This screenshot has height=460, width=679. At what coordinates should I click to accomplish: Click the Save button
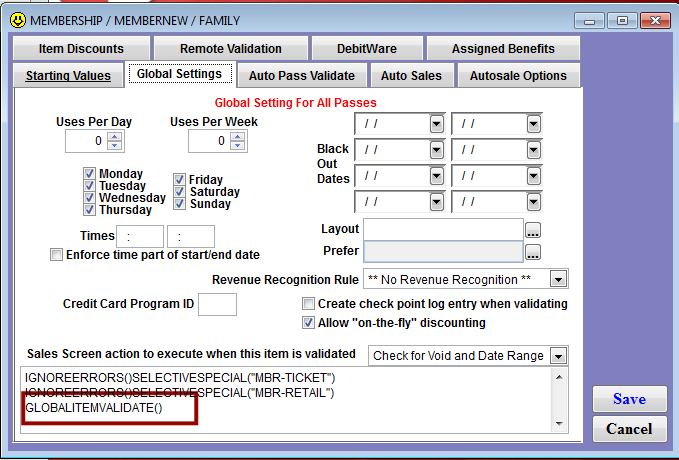click(630, 399)
